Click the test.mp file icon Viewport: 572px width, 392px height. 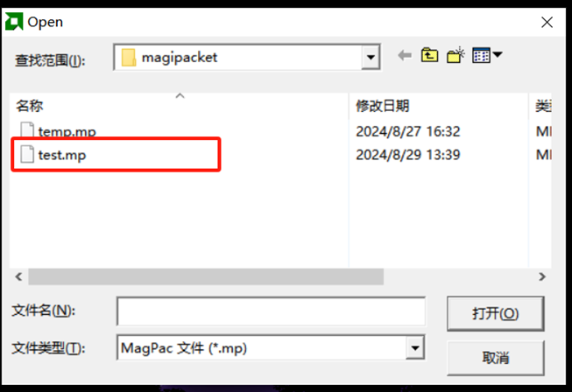coord(27,154)
